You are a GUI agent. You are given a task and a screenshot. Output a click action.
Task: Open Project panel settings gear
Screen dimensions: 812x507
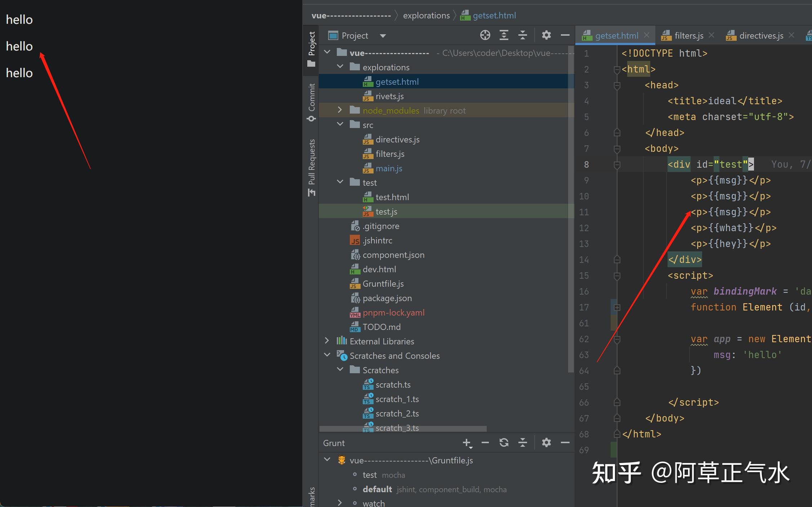point(546,35)
